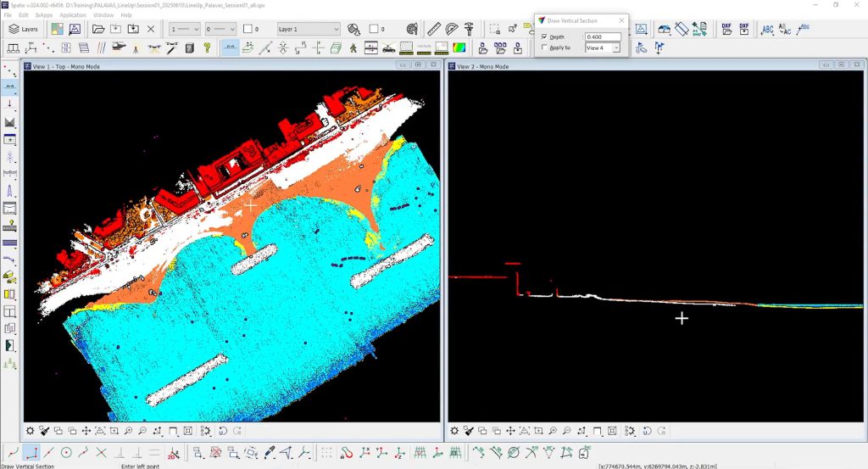Click the red lasso snap icon at bottom
The height and width of the screenshot is (469, 868).
346,453
